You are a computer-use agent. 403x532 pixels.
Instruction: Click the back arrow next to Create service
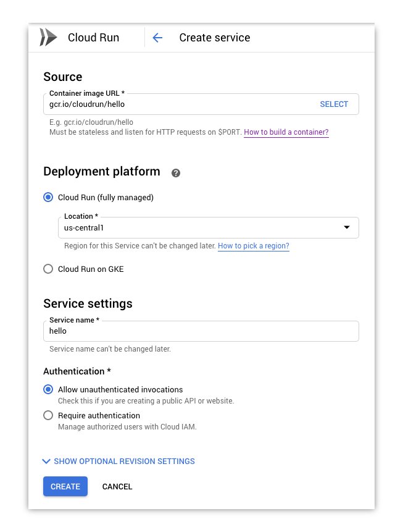[157, 38]
